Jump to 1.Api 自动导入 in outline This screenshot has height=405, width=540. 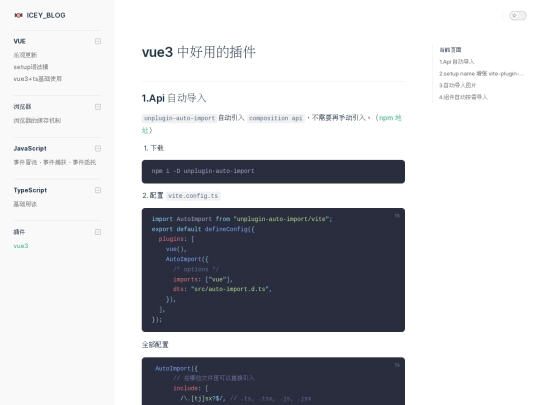[457, 62]
